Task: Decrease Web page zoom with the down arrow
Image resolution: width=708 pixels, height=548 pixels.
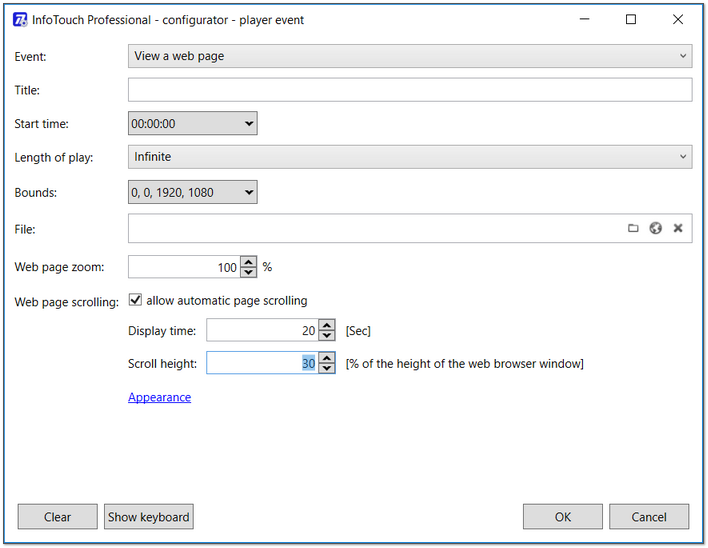Action: [248, 272]
